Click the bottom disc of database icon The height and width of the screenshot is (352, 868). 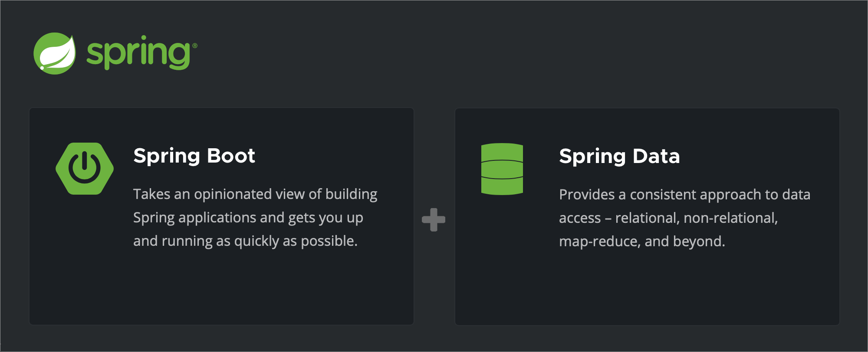pyautogui.click(x=502, y=186)
